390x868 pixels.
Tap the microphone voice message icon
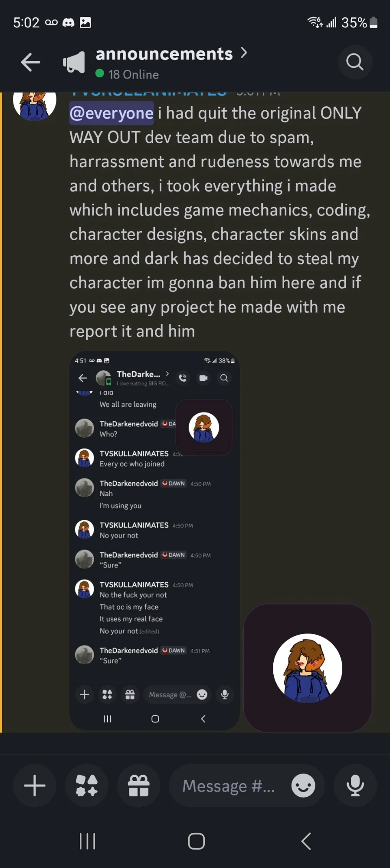click(355, 785)
